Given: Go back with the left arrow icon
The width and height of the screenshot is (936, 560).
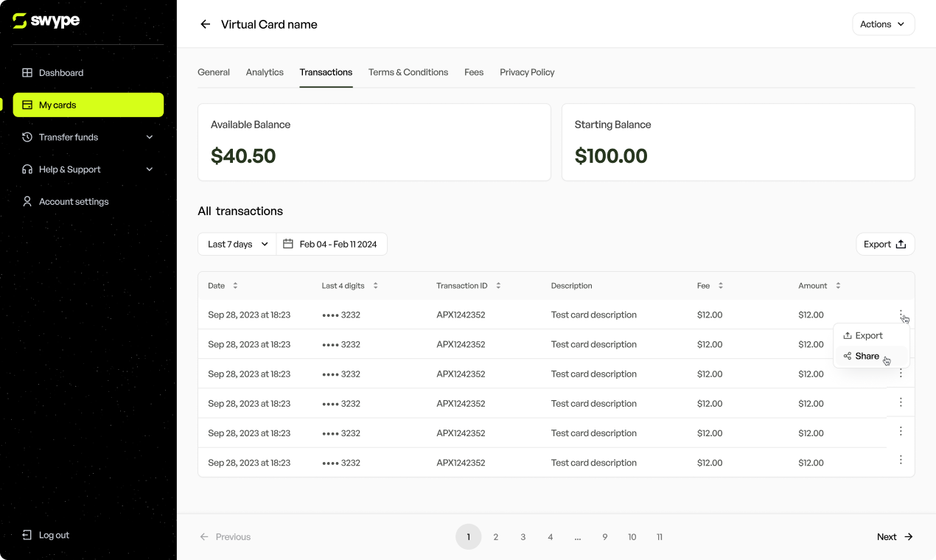Looking at the screenshot, I should (x=205, y=24).
